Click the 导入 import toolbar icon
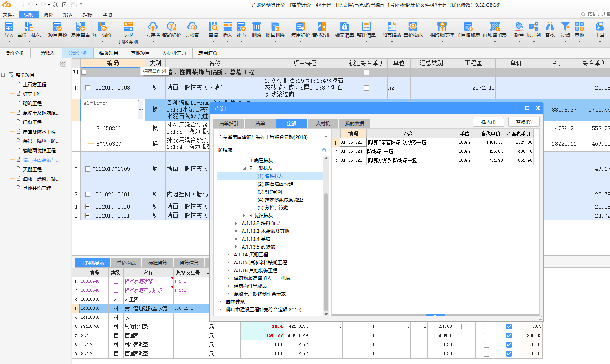 9,27
